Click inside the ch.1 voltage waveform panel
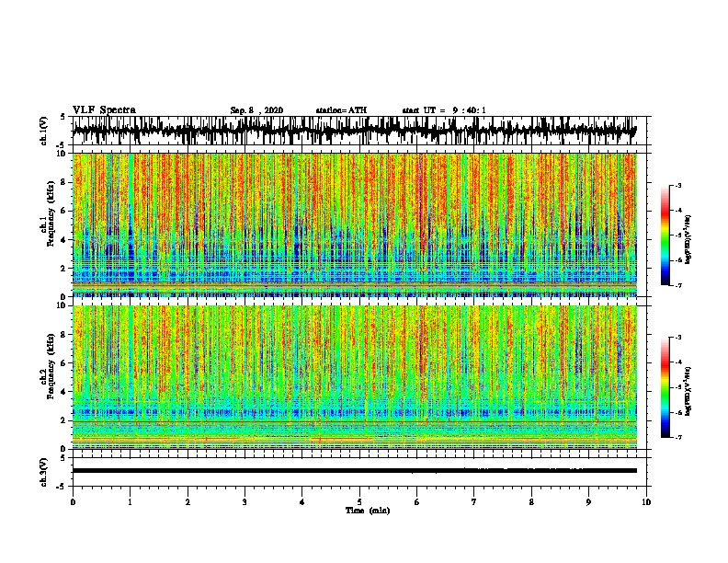The height and width of the screenshot is (563, 728). point(359,131)
